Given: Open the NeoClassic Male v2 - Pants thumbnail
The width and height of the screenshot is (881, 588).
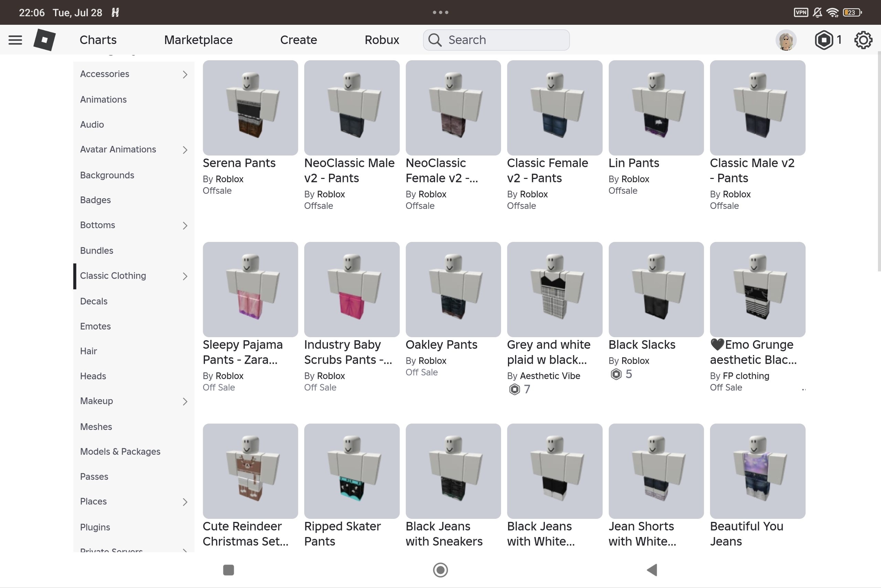Looking at the screenshot, I should tap(352, 108).
